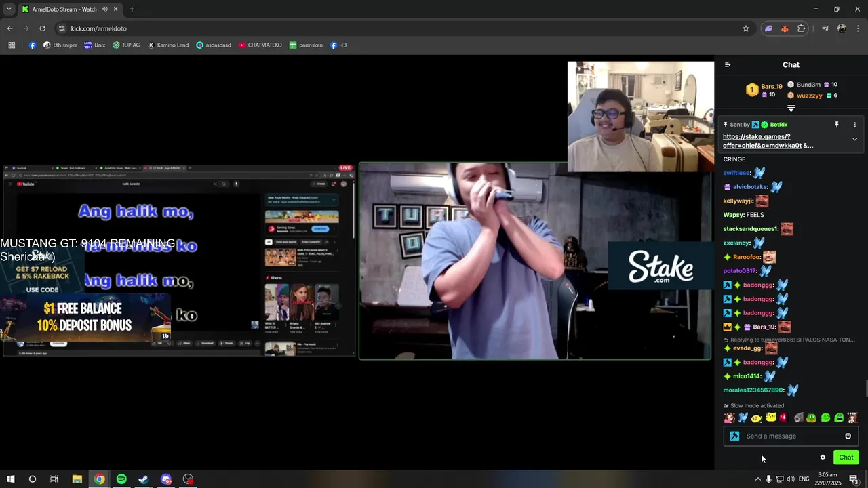Select the ArmelDoto Stream tab
The height and width of the screenshot is (488, 868).
coord(70,9)
